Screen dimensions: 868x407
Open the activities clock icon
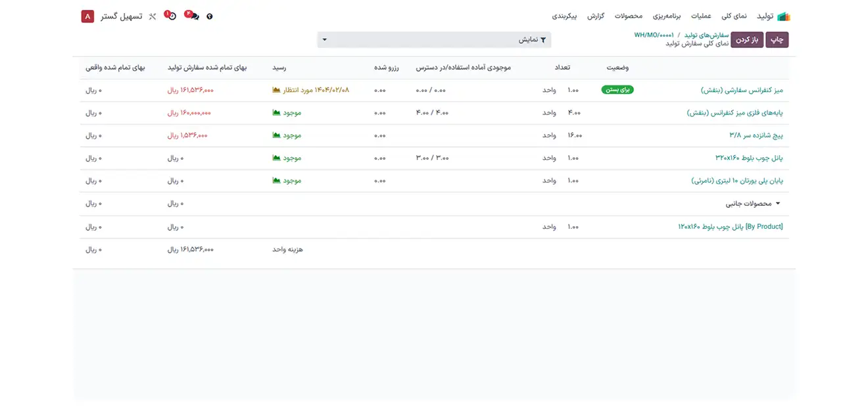click(171, 16)
